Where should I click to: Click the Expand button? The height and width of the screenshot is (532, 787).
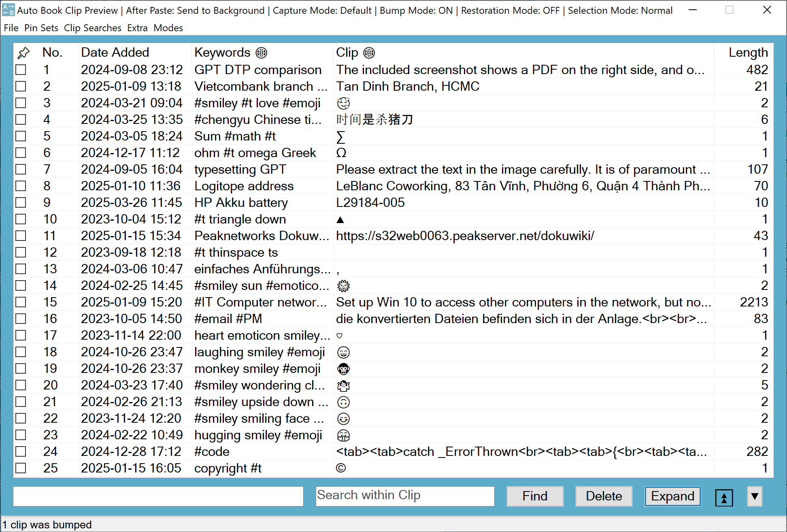click(672, 496)
